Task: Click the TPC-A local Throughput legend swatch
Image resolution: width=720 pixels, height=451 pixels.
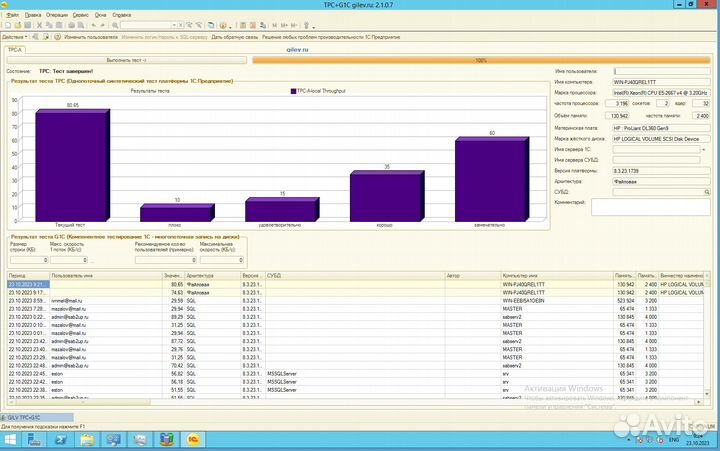Action: (x=293, y=91)
